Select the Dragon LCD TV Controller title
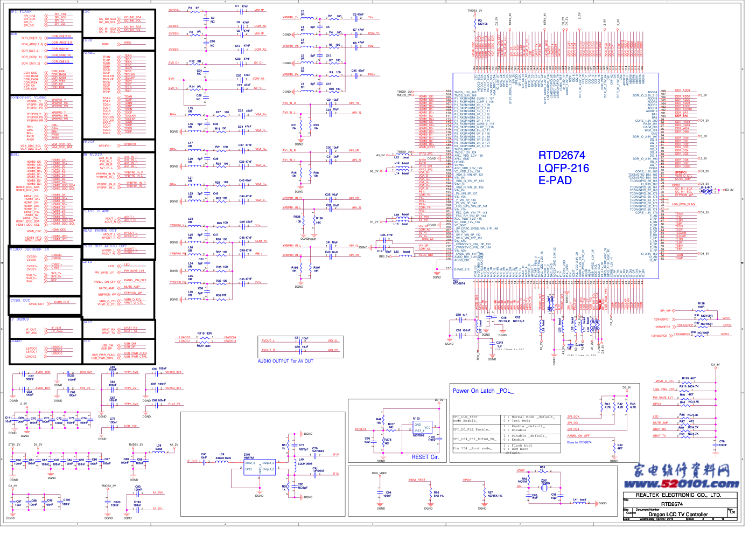The width and height of the screenshot is (756, 535). pyautogui.click(x=678, y=514)
